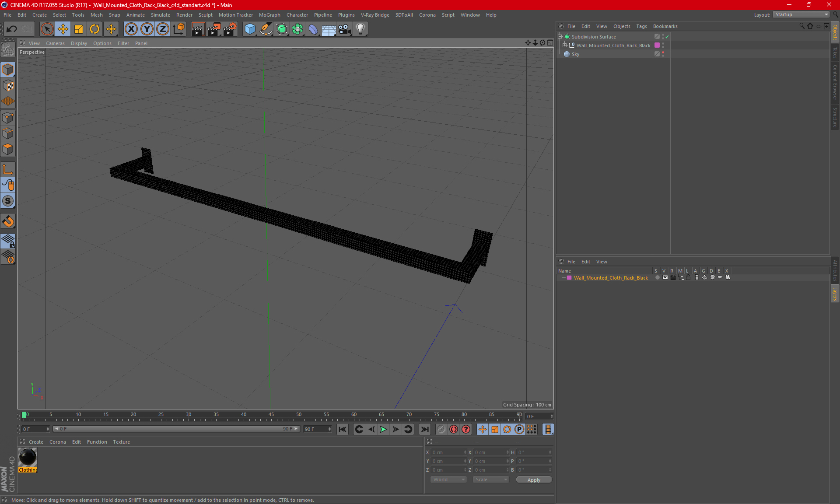Image resolution: width=840 pixels, height=504 pixels.
Task: Click the X position input field
Action: click(448, 452)
